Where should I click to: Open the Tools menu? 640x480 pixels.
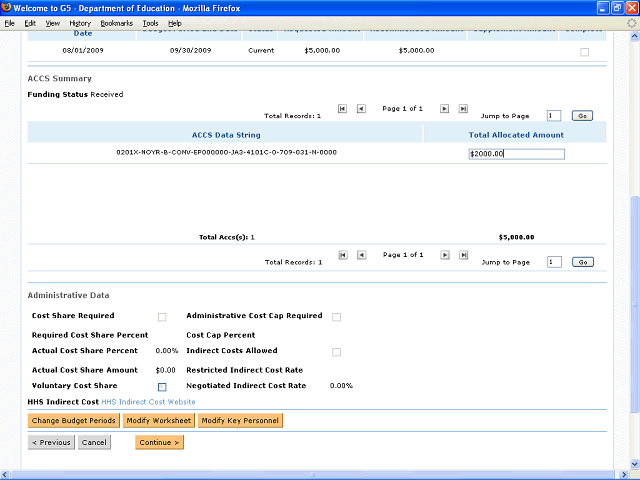pos(150,22)
